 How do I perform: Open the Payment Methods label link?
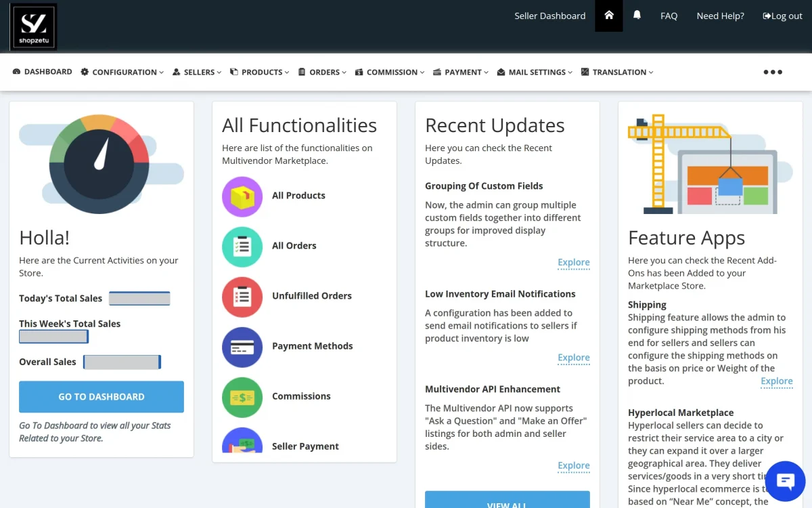tap(313, 346)
